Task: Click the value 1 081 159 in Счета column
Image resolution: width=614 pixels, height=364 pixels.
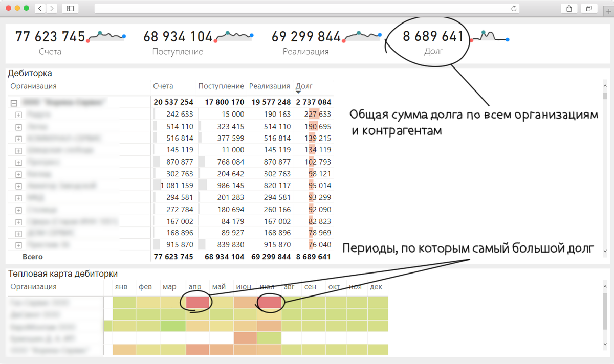Action: [177, 186]
